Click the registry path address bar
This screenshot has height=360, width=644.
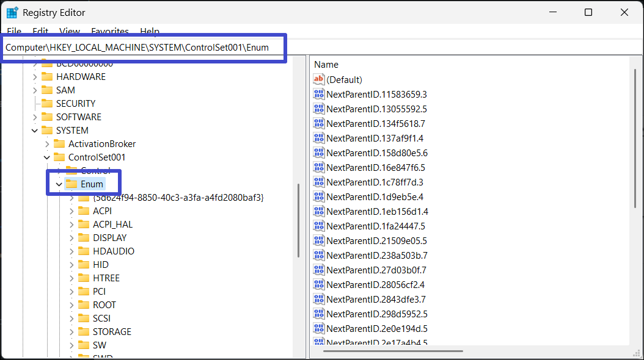click(x=144, y=48)
